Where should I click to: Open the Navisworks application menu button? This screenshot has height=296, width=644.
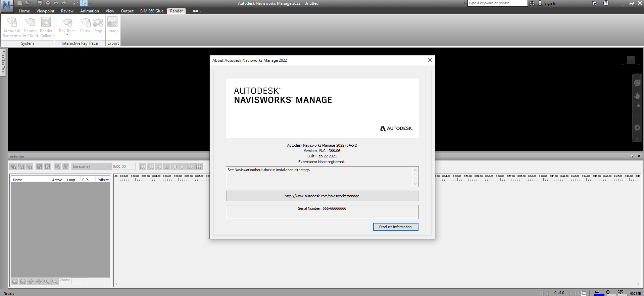[7, 6]
